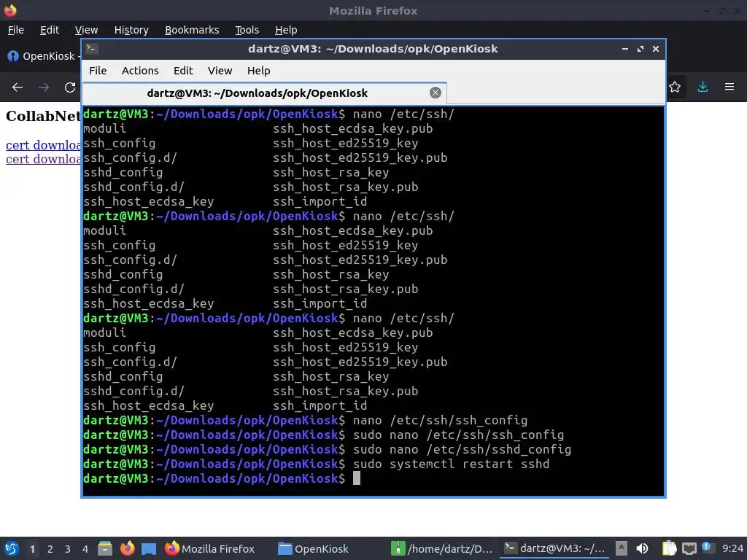The height and width of the screenshot is (560, 747).
Task: Switch to workspace 3
Action: [x=68, y=549]
